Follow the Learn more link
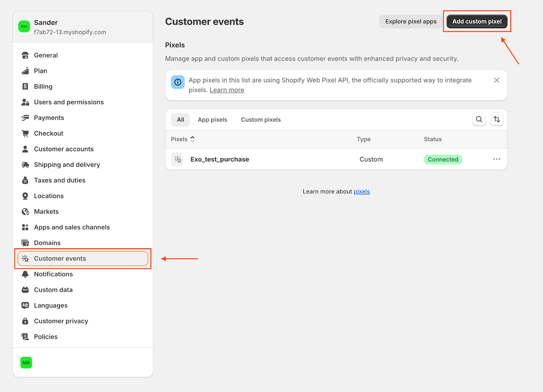Viewport: 543px width, 392px height. [227, 90]
